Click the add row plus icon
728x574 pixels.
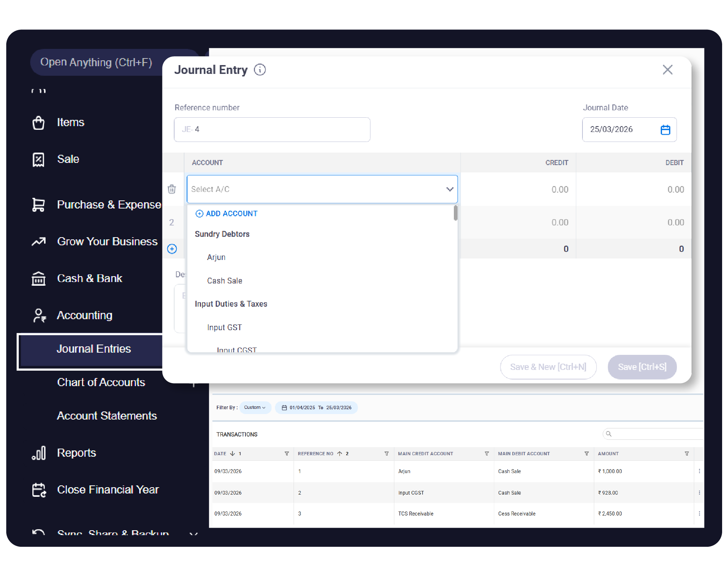coord(172,249)
